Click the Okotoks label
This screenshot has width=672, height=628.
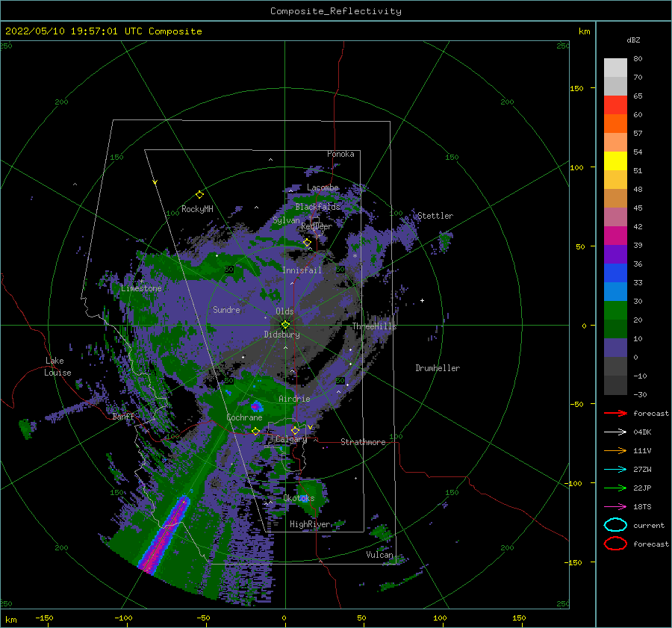(x=299, y=498)
